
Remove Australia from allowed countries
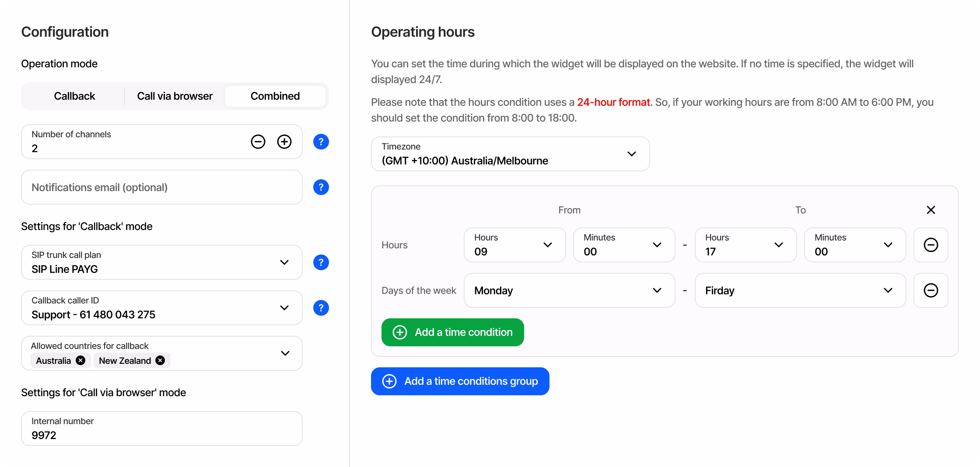(x=80, y=360)
